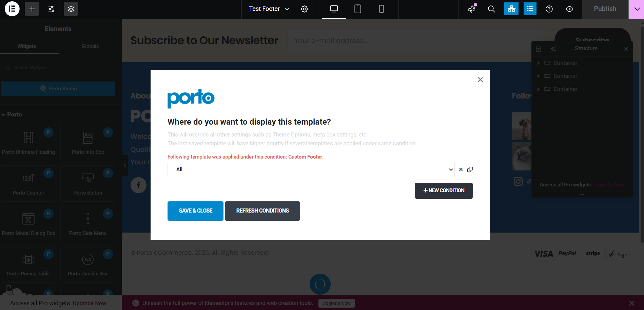Switch to the Widgets tab
644x310 pixels.
pyautogui.click(x=27, y=46)
